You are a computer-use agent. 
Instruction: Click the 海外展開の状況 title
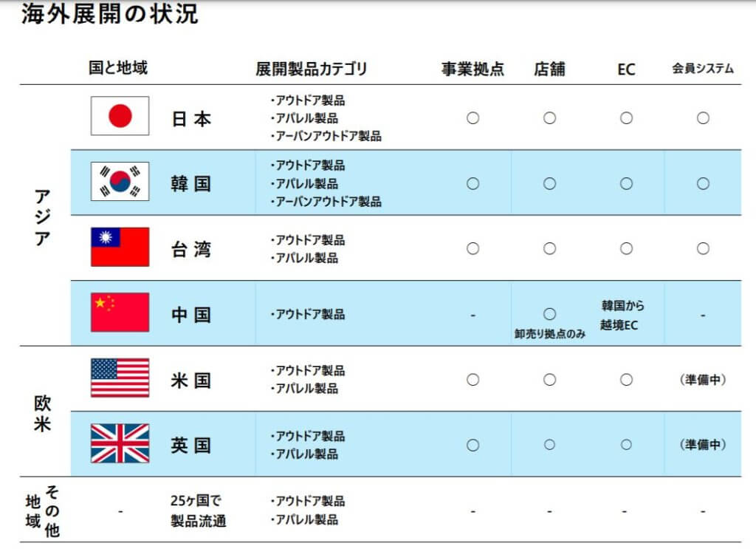(x=109, y=13)
